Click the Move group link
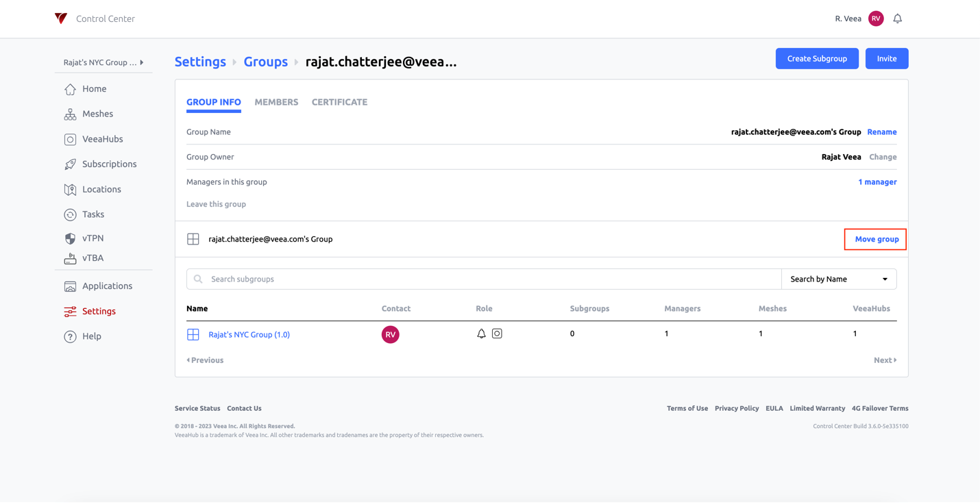Screen dimensions: 980x504 [x=877, y=239]
